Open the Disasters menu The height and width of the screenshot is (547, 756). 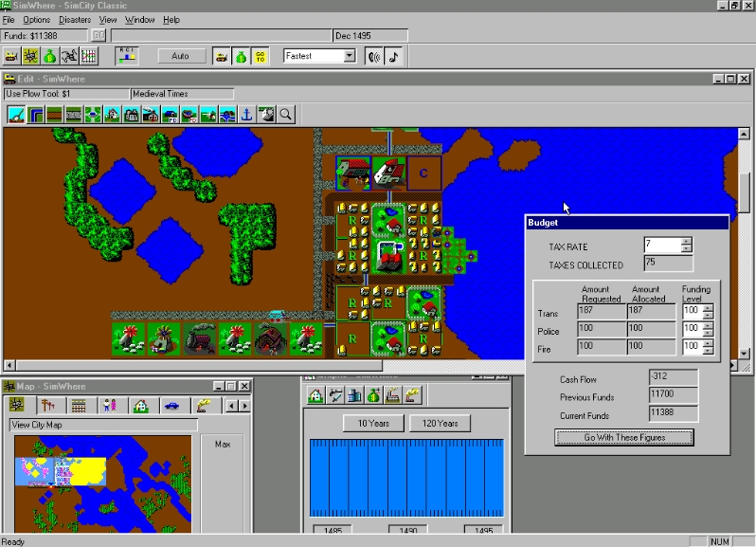click(x=75, y=20)
